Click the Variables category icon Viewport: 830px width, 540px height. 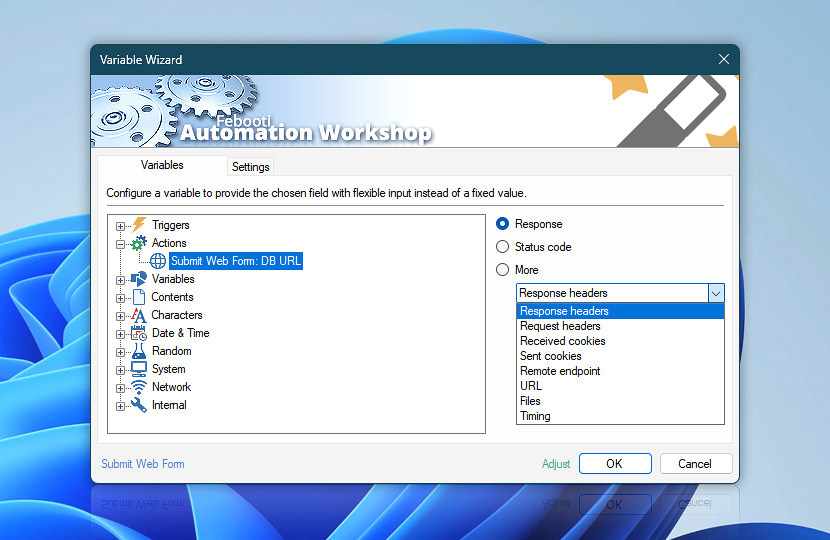139,279
